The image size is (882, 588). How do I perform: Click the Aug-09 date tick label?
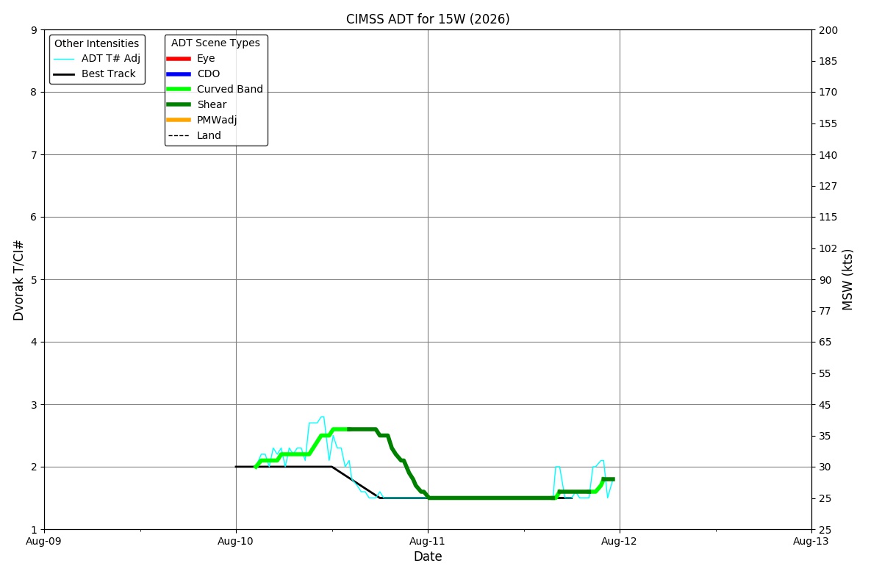coord(44,542)
